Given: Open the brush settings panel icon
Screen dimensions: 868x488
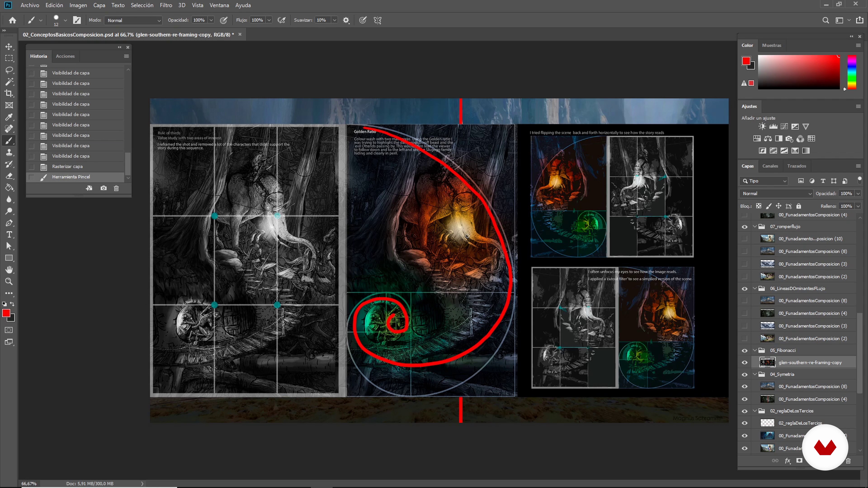Looking at the screenshot, I should coord(77,20).
